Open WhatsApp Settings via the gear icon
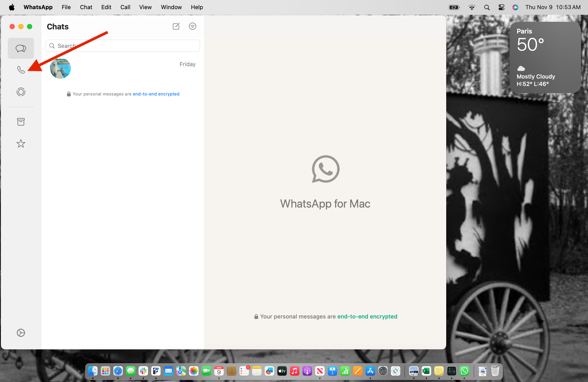 [21, 333]
